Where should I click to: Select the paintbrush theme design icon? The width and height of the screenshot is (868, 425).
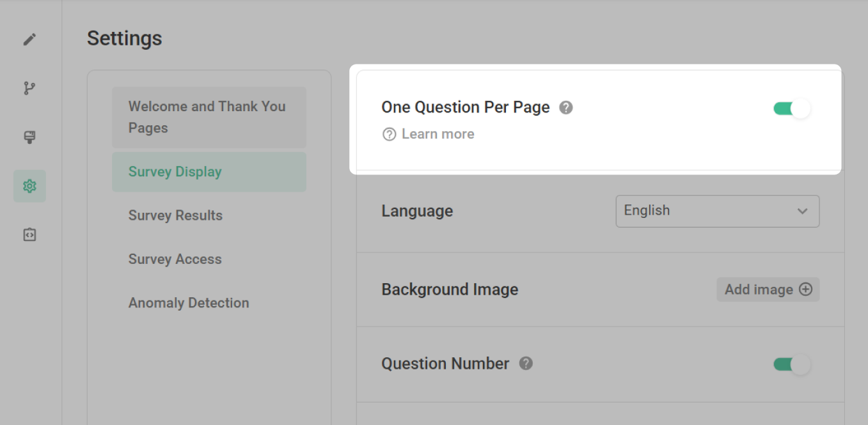click(29, 137)
